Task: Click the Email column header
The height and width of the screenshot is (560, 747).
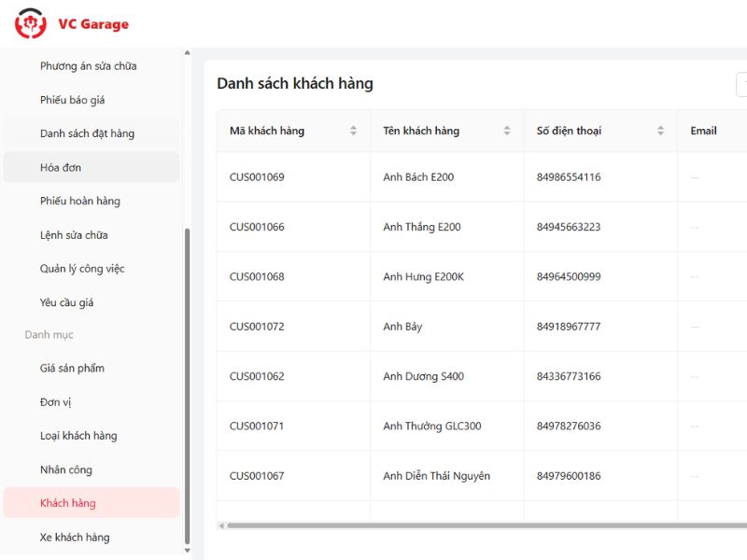Action: [703, 131]
